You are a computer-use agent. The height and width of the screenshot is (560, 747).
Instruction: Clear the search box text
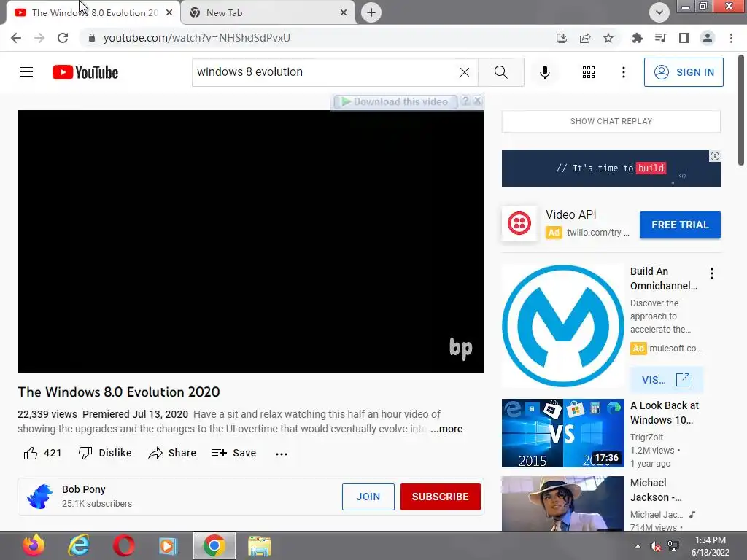click(x=465, y=72)
